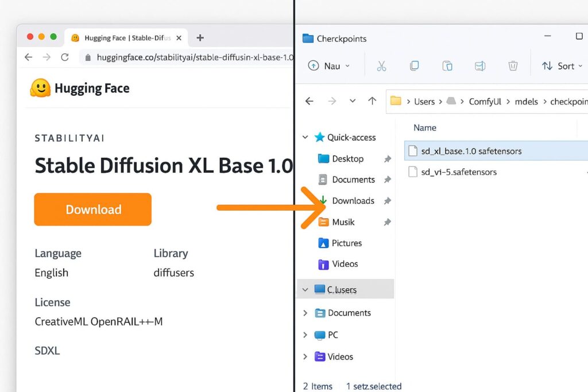Close the Hugging Face browser tab

pos(179,38)
